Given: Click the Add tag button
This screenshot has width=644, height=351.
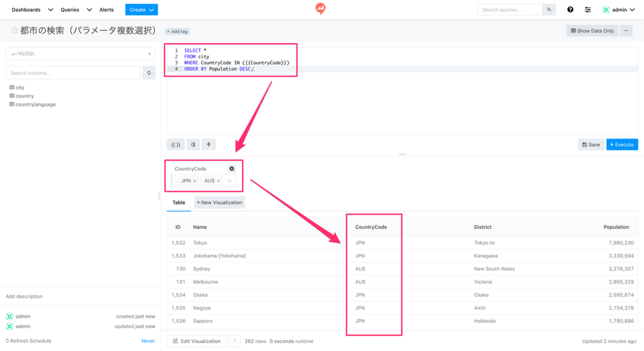Looking at the screenshot, I should tap(177, 31).
